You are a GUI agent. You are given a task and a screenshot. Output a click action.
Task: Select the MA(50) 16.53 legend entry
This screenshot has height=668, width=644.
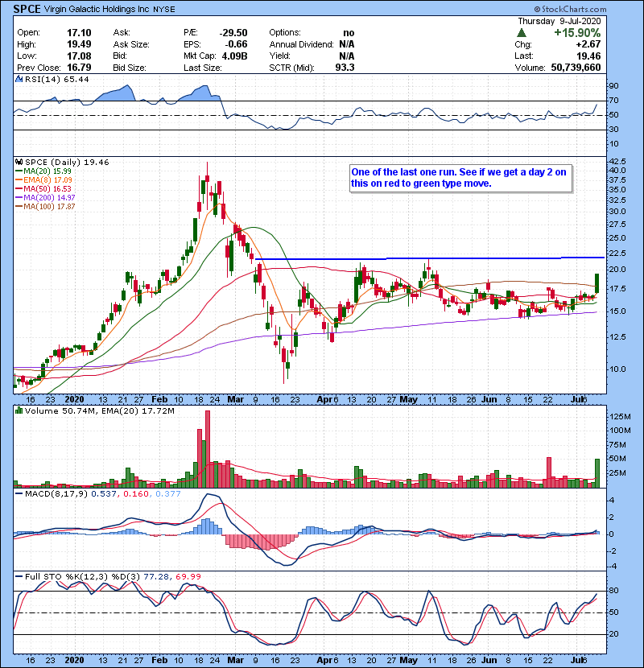click(43, 188)
